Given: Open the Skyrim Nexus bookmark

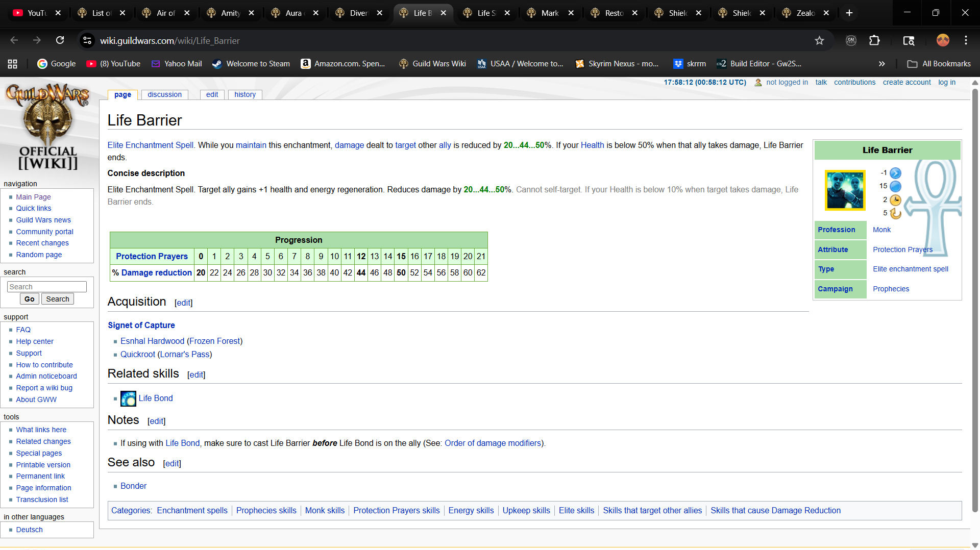Looking at the screenshot, I should coord(617,64).
